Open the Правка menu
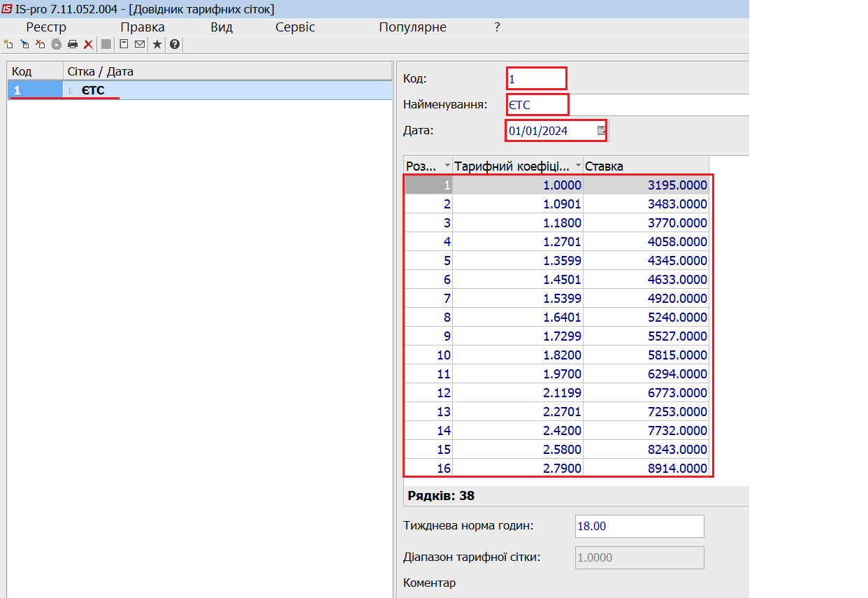 click(x=143, y=27)
